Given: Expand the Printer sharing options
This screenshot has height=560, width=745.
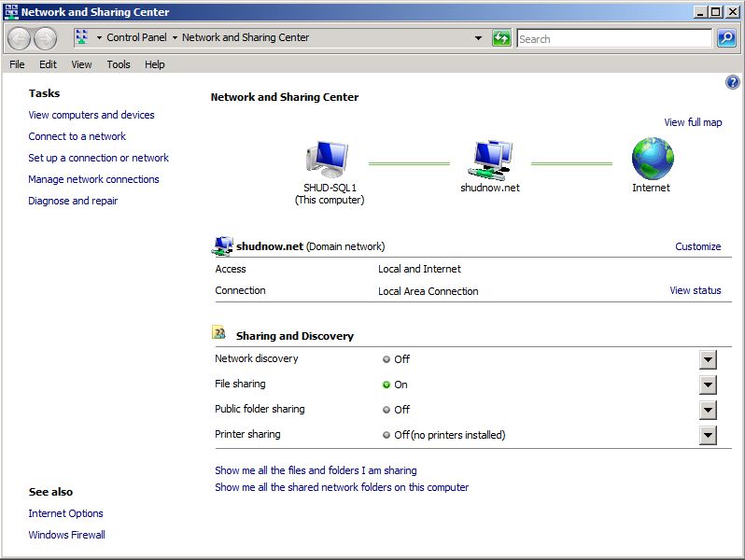Looking at the screenshot, I should (x=708, y=436).
